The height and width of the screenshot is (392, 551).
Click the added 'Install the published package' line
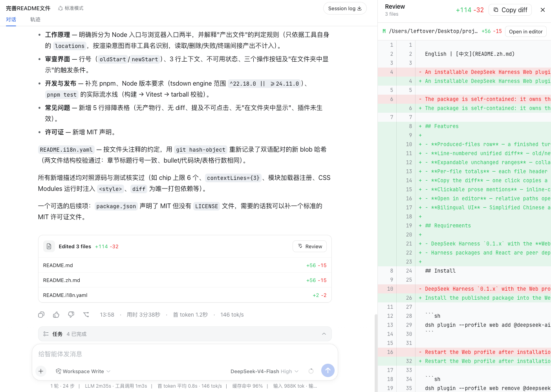point(464,298)
